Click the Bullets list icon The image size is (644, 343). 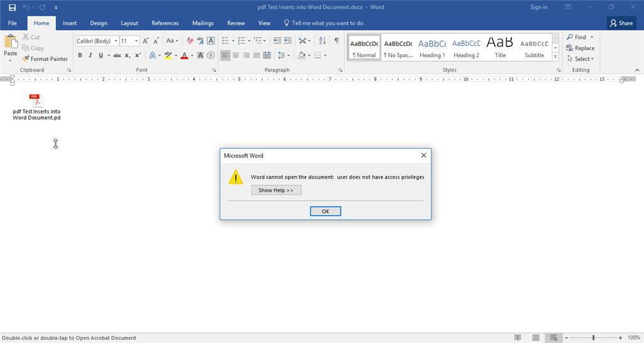tap(225, 41)
